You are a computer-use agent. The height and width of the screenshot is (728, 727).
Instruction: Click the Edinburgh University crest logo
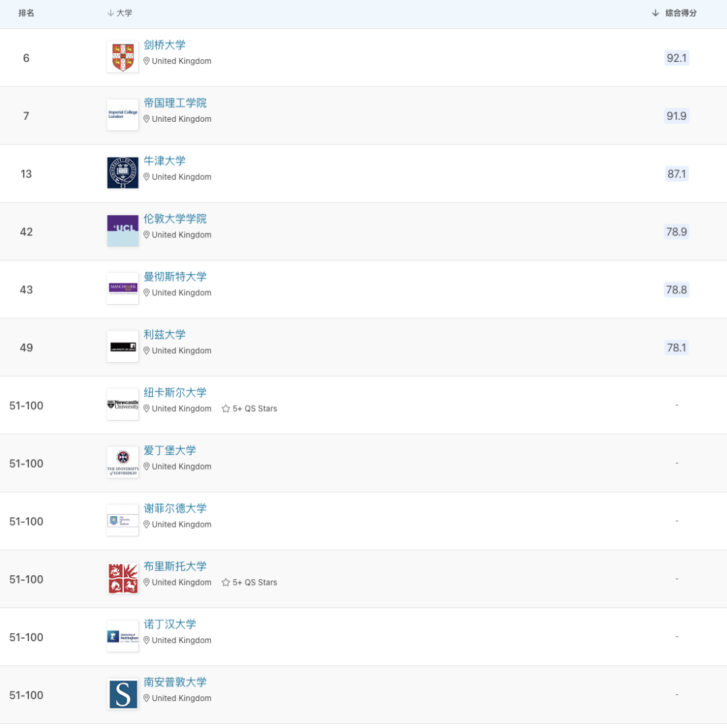coord(122,462)
